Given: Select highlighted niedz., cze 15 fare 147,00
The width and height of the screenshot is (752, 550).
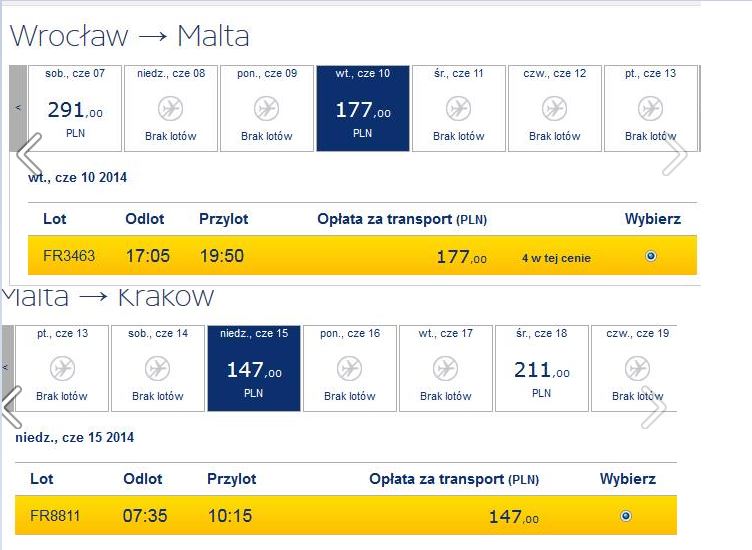Looking at the screenshot, I should point(254,368).
